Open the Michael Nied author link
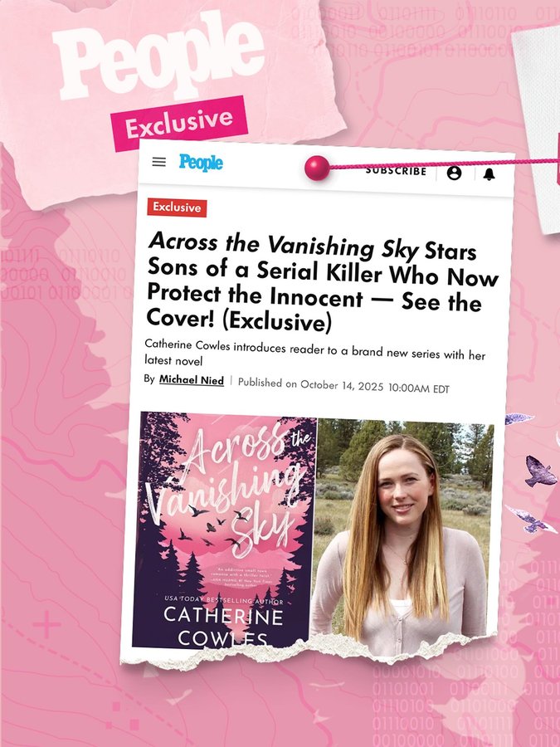The height and width of the screenshot is (747, 560). tap(192, 379)
